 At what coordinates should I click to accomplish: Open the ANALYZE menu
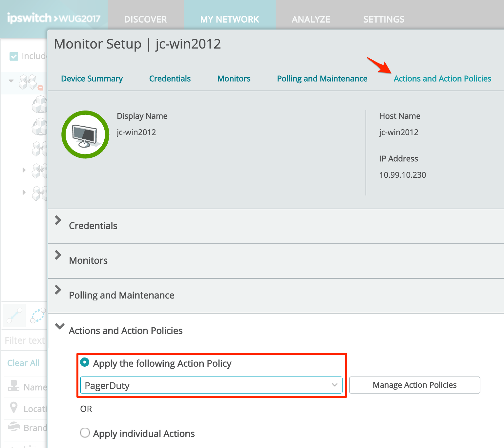tap(311, 19)
